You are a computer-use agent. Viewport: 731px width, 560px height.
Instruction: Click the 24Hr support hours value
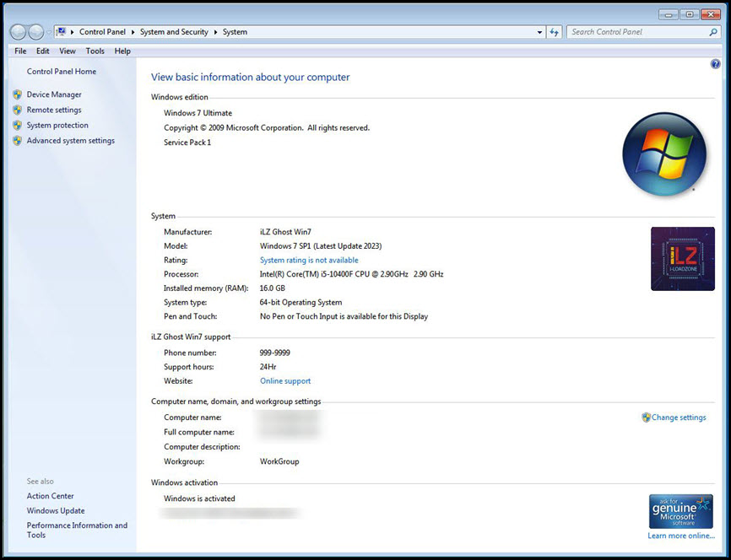pos(268,367)
